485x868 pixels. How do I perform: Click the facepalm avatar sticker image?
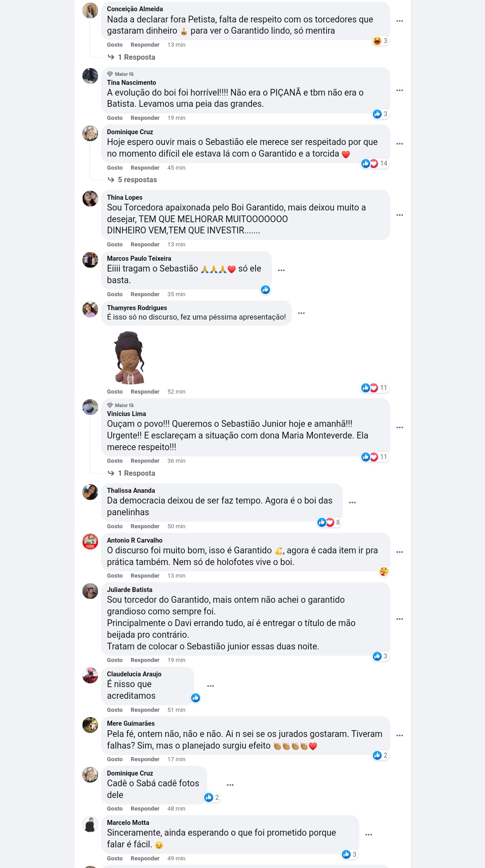tap(130, 358)
